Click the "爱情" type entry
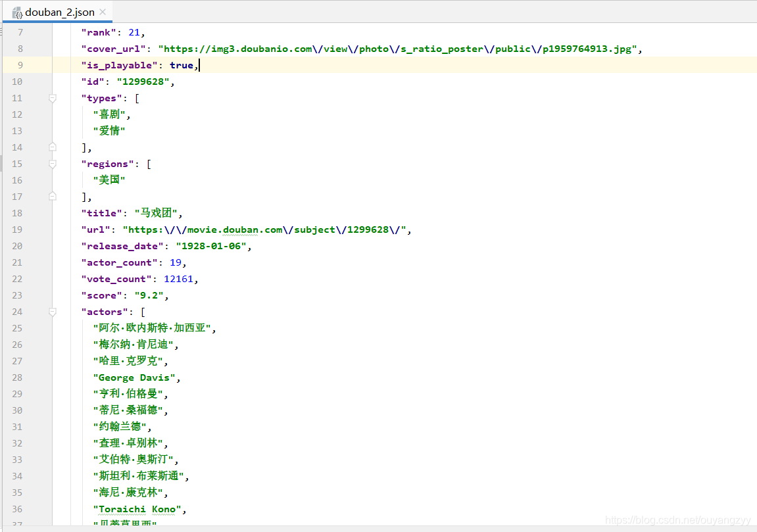 109,131
